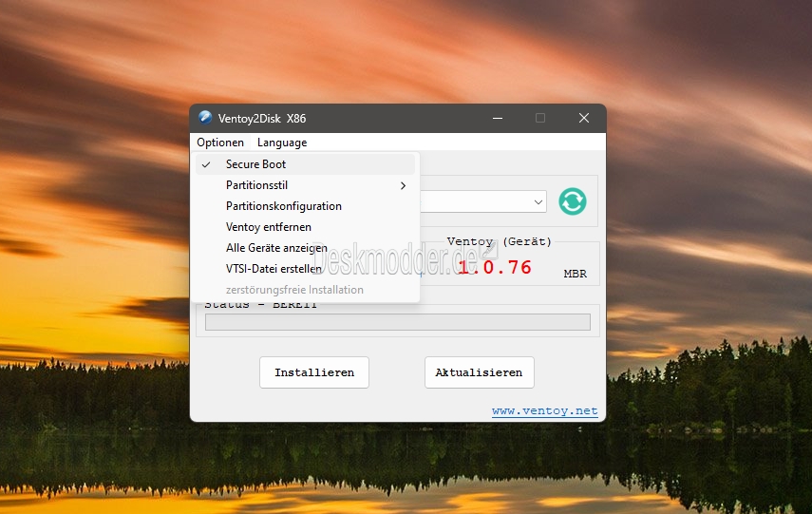
Task: Open the Language menu
Action: coord(282,143)
